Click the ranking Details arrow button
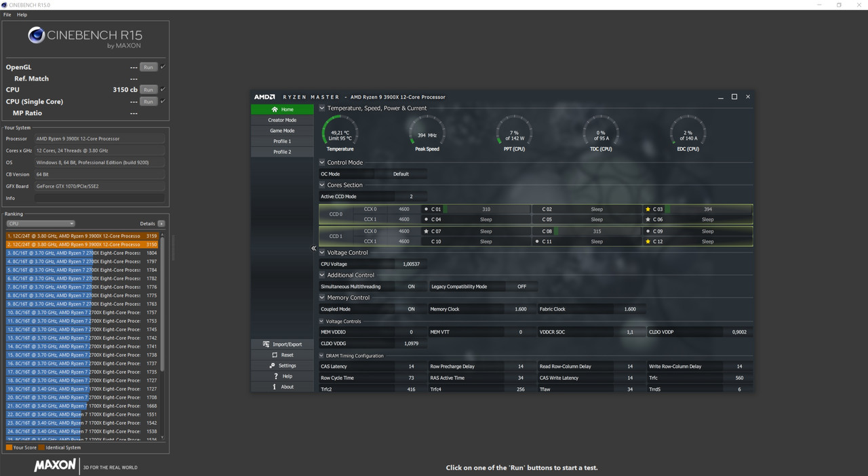The height and width of the screenshot is (476, 868). pos(161,223)
